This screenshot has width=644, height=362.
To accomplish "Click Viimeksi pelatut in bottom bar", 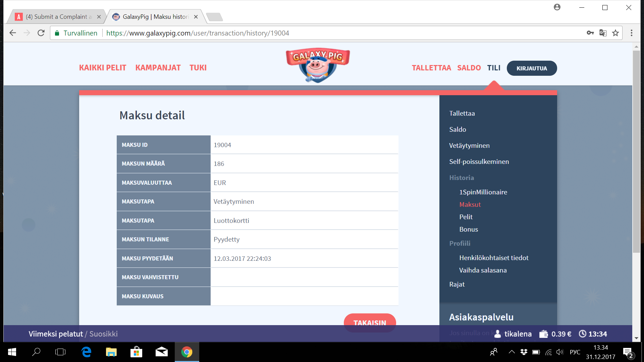I will coord(56,334).
